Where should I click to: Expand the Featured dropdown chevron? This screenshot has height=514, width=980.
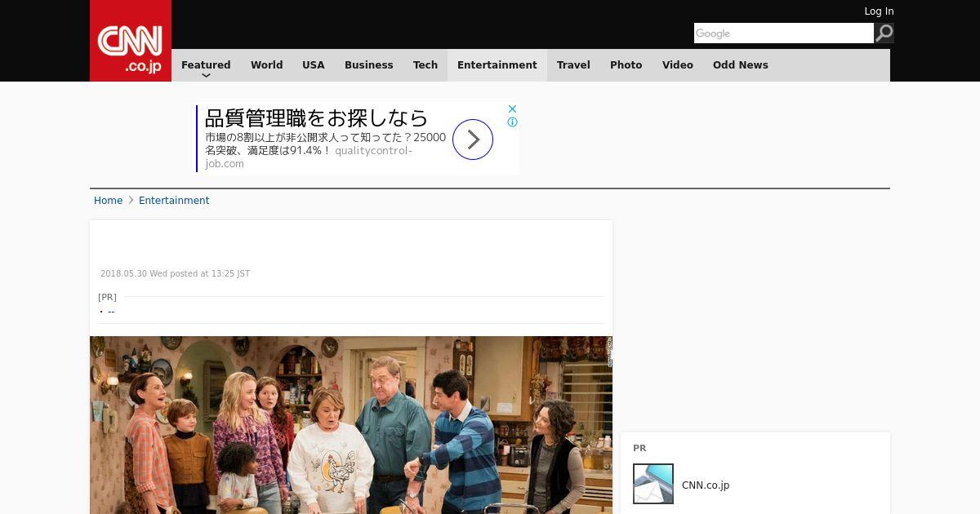(x=206, y=75)
